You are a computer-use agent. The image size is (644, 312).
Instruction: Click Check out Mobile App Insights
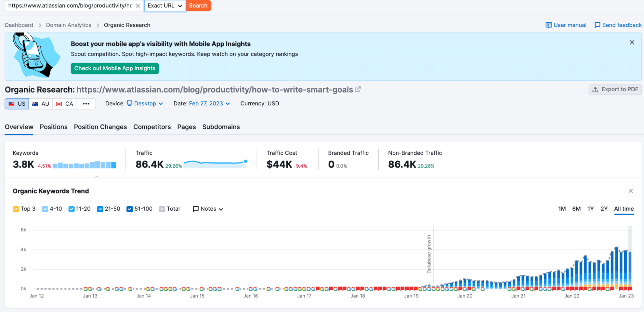click(x=115, y=68)
